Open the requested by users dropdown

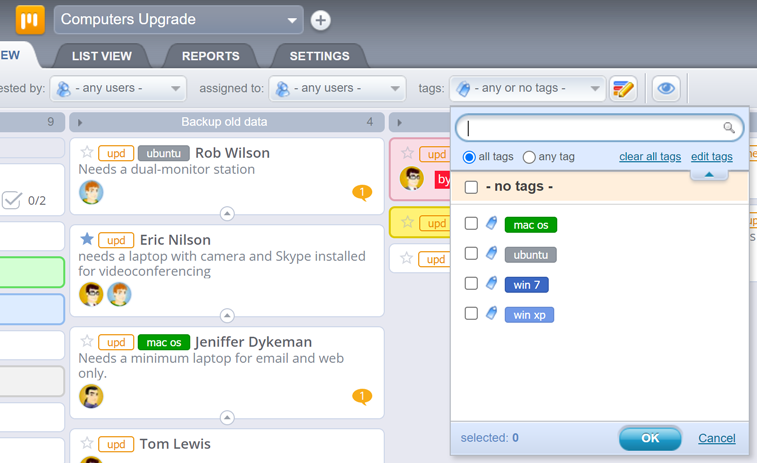118,88
